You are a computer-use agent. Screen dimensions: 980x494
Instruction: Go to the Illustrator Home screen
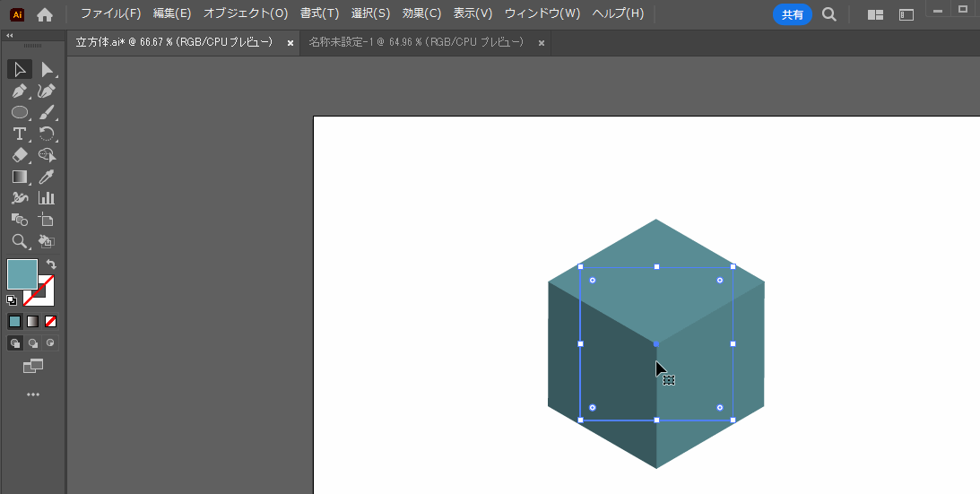point(44,14)
